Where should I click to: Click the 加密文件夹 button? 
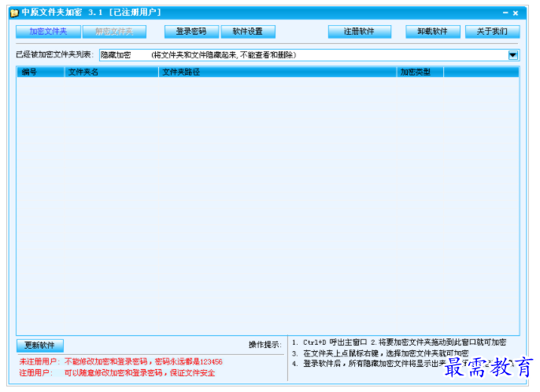point(48,31)
